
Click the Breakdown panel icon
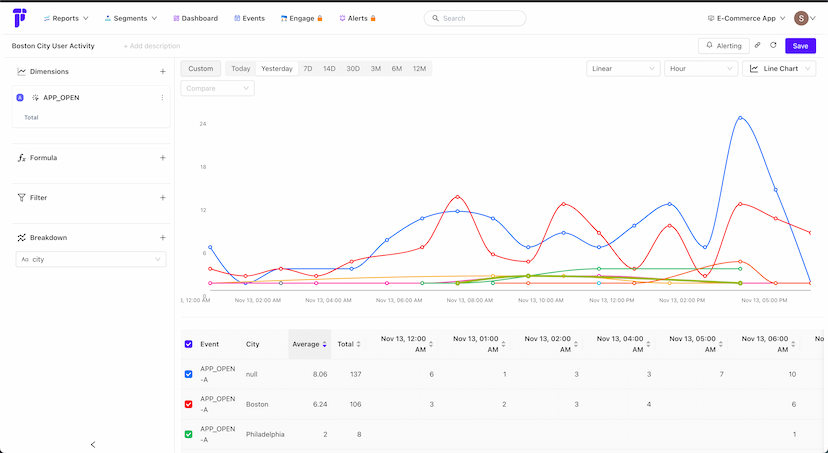pyautogui.click(x=22, y=238)
